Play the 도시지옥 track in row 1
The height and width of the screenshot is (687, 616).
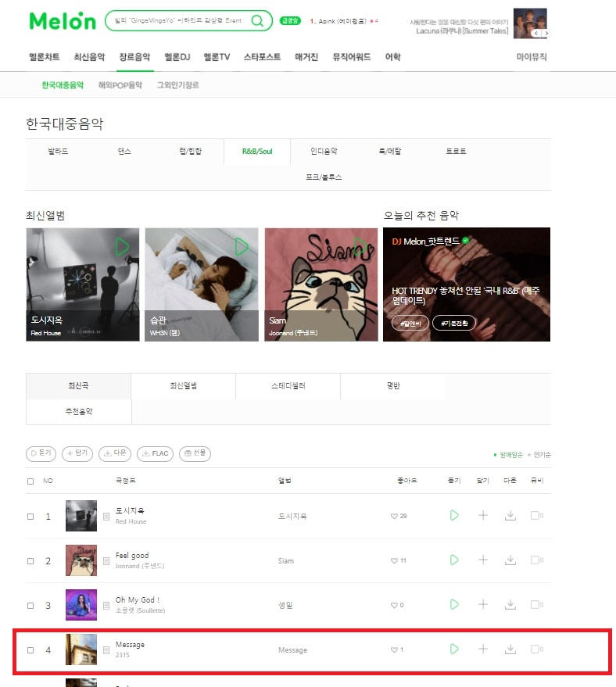click(454, 515)
